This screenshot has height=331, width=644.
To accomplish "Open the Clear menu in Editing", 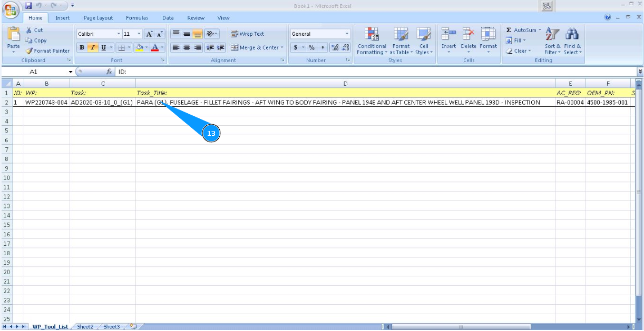I will tap(518, 51).
